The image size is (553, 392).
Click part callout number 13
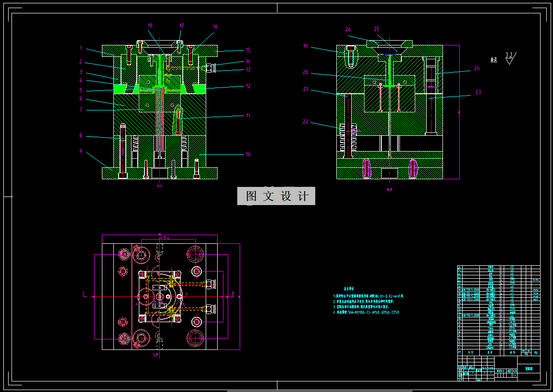click(x=248, y=69)
